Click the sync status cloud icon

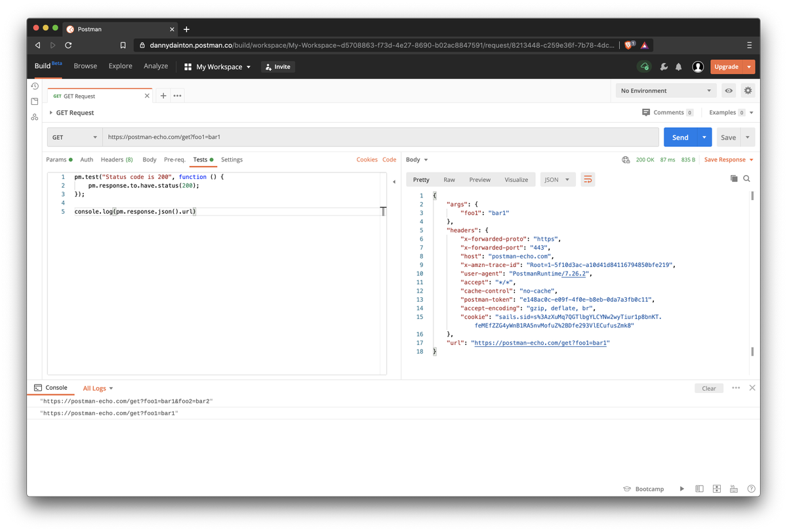(x=645, y=67)
